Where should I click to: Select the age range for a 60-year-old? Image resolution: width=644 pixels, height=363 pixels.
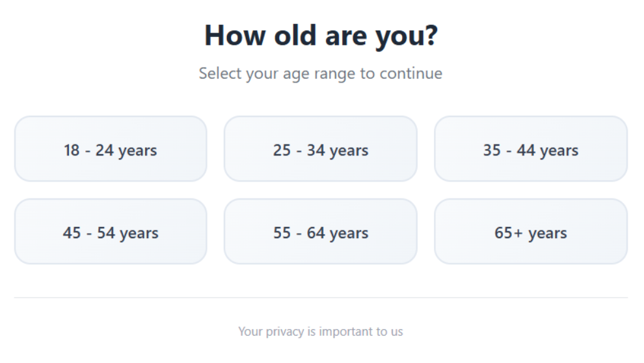(x=321, y=232)
